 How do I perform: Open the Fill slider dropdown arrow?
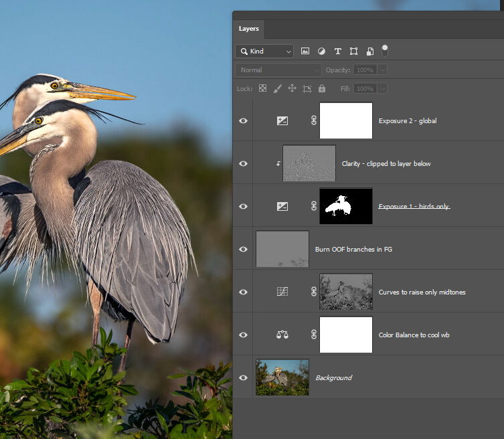point(382,89)
